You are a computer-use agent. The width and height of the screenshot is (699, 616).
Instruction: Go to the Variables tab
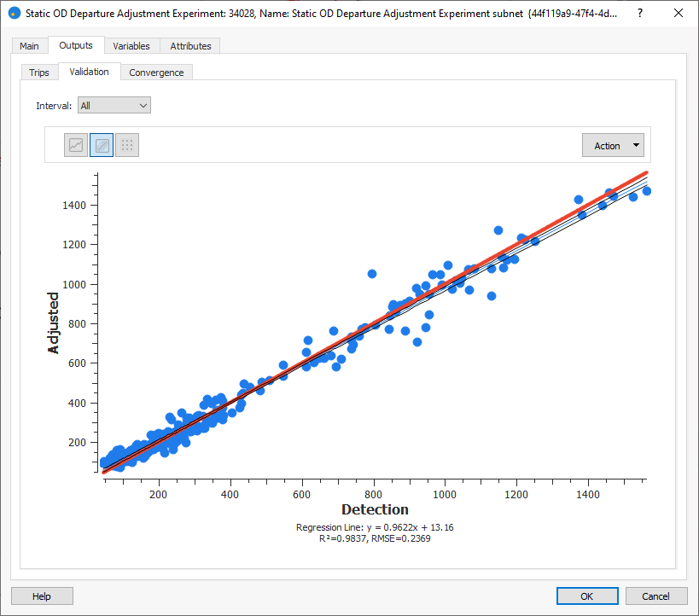click(131, 46)
